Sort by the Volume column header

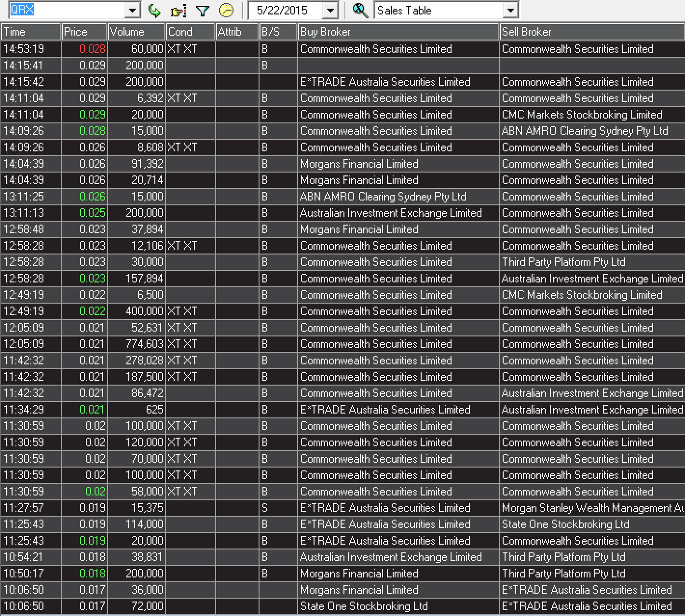point(136,32)
